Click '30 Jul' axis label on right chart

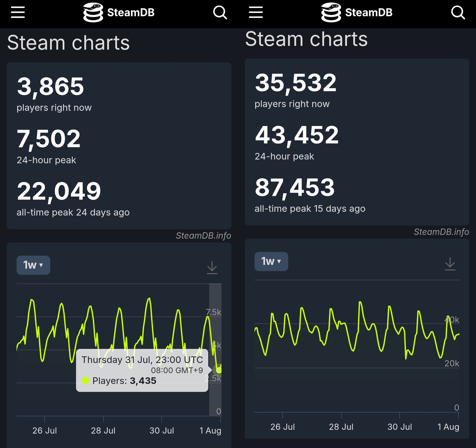point(400,427)
